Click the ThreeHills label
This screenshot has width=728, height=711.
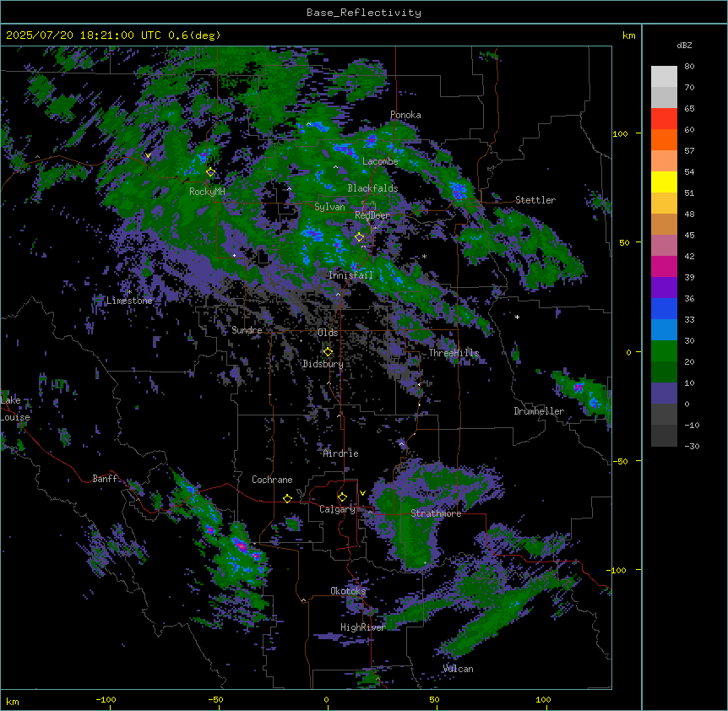(454, 353)
